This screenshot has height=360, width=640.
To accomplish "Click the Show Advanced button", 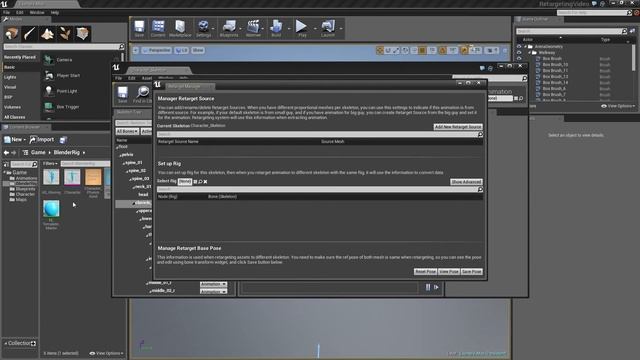I will pyautogui.click(x=467, y=182).
